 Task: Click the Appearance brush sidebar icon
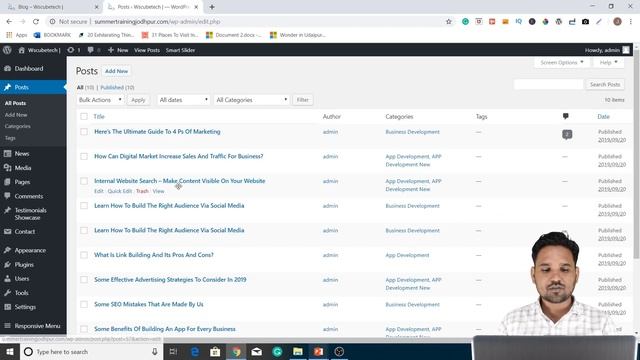tap(7, 250)
